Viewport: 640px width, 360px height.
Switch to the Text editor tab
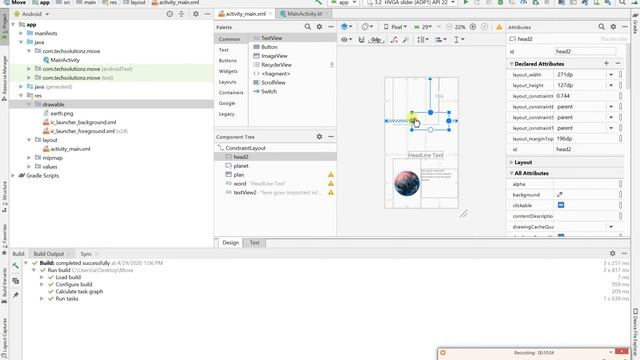tap(254, 242)
